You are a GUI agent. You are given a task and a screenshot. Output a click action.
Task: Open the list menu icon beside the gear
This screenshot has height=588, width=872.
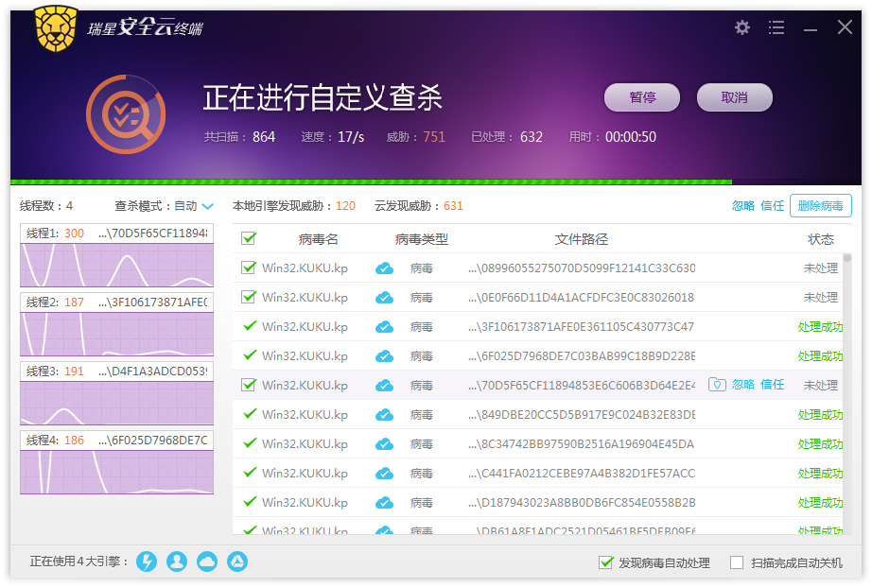[776, 27]
